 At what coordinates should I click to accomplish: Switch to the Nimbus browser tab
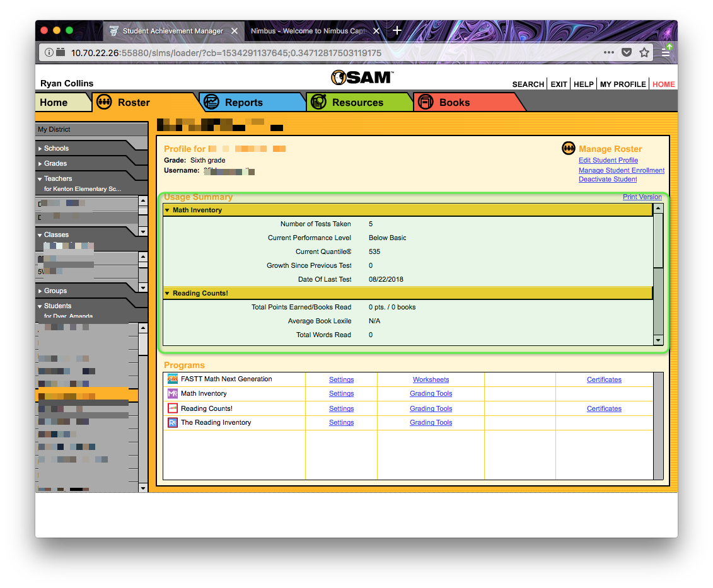[308, 31]
